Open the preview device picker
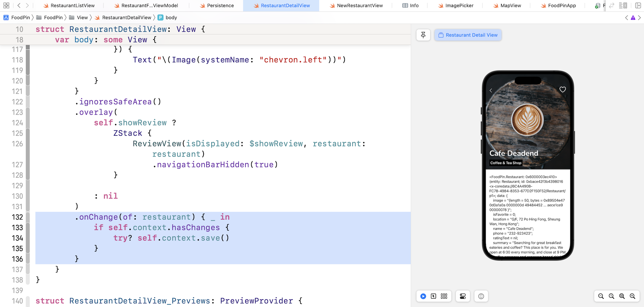This screenshot has height=307, width=644. (x=481, y=296)
